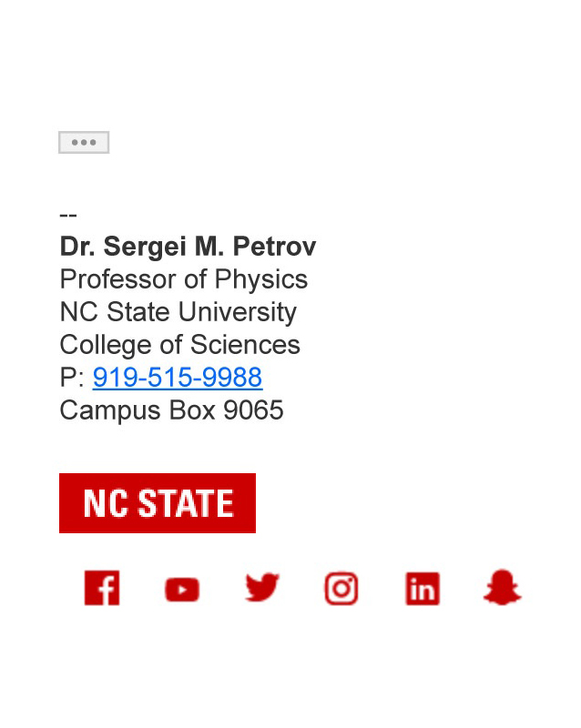The height and width of the screenshot is (728, 581).
Task: Select Dr. Sergei M. Petrov's name
Action: point(188,246)
